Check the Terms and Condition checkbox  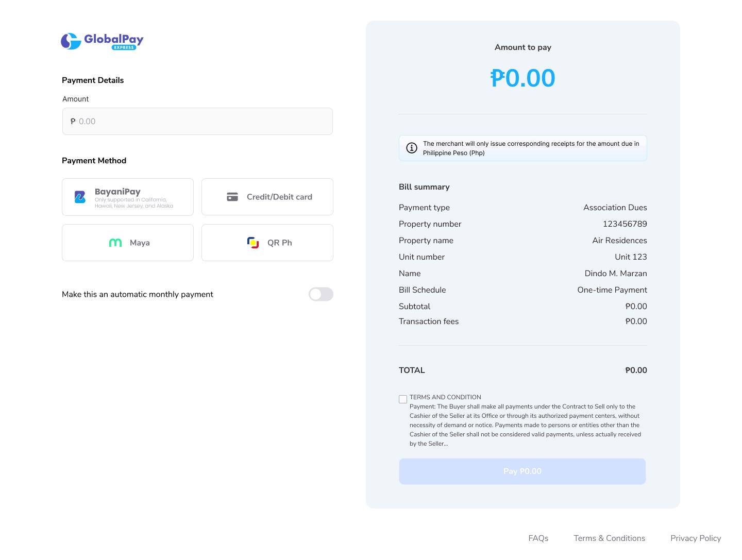[403, 399]
